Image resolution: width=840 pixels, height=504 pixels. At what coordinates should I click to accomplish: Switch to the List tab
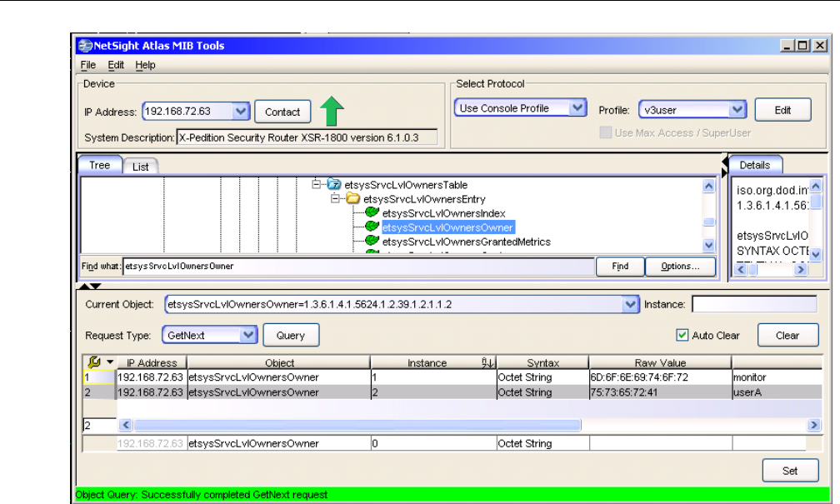point(140,167)
